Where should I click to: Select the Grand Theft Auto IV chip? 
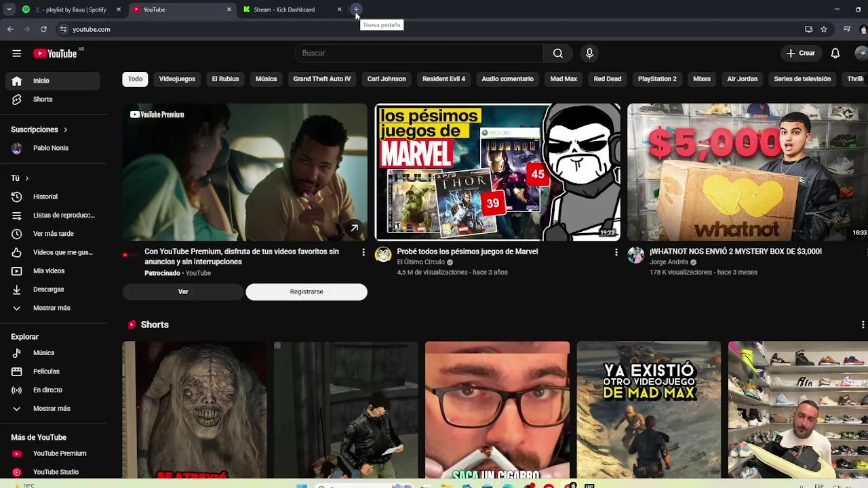[x=322, y=79]
